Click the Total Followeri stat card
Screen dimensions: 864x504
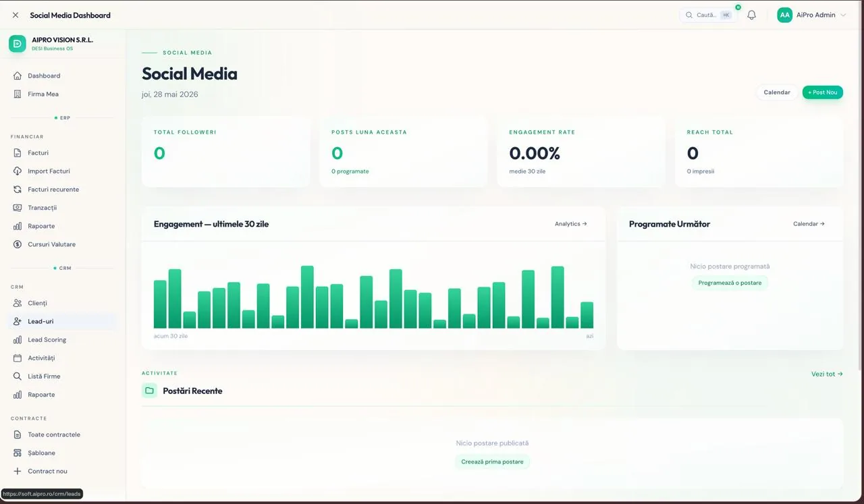[225, 152]
